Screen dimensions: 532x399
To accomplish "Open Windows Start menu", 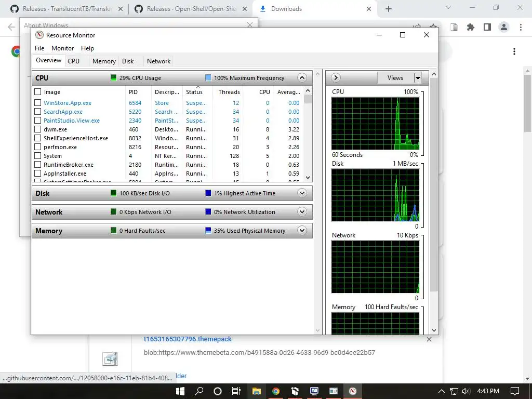I will (x=180, y=391).
